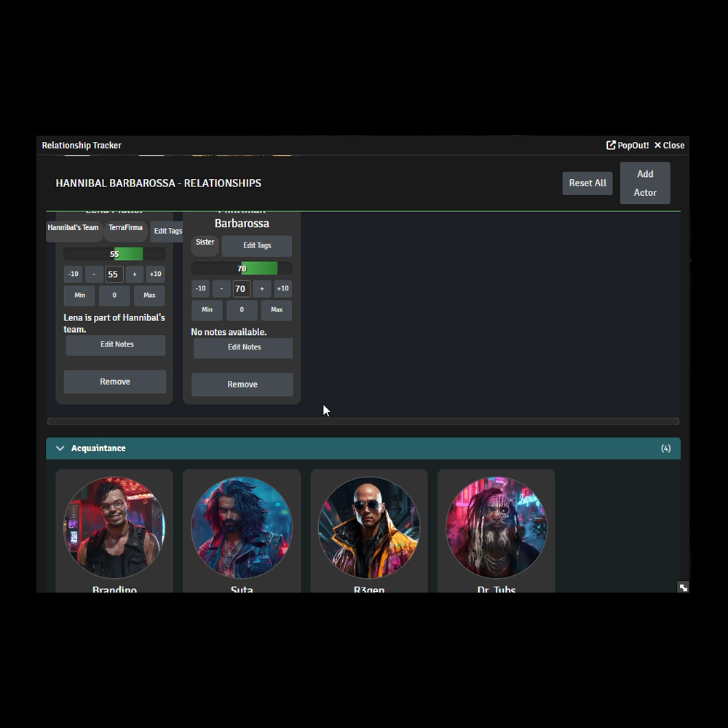
Task: Click the horizontal scrollbar under the cards
Action: [363, 421]
